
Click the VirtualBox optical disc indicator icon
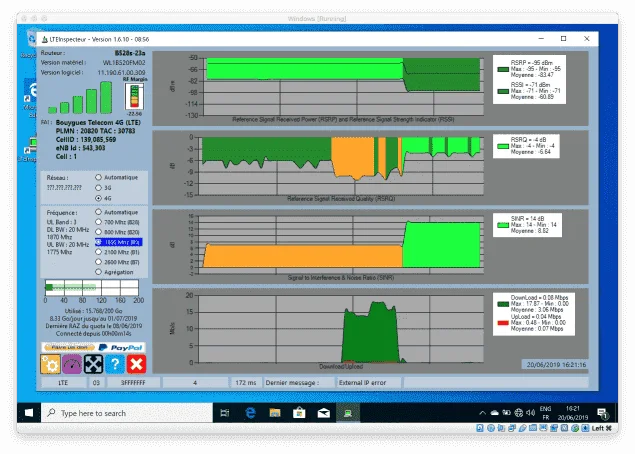pos(491,428)
